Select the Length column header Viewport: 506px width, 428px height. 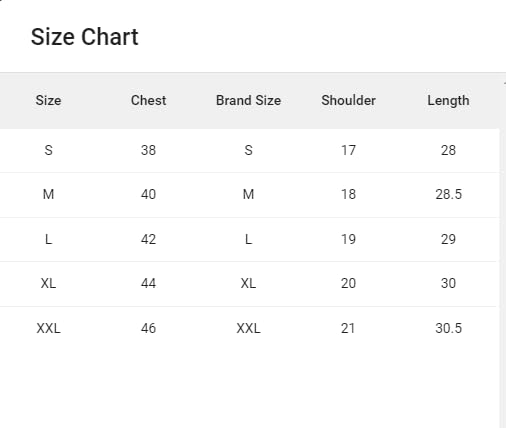pyautogui.click(x=448, y=101)
